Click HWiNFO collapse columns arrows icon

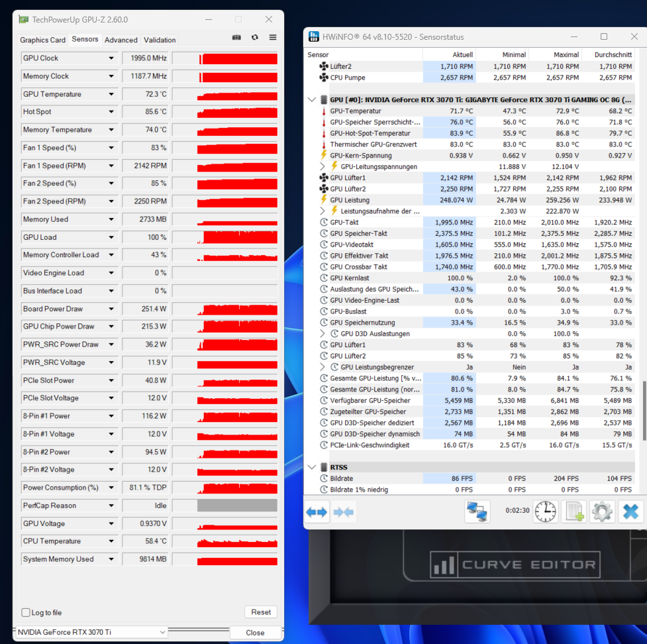click(x=343, y=512)
